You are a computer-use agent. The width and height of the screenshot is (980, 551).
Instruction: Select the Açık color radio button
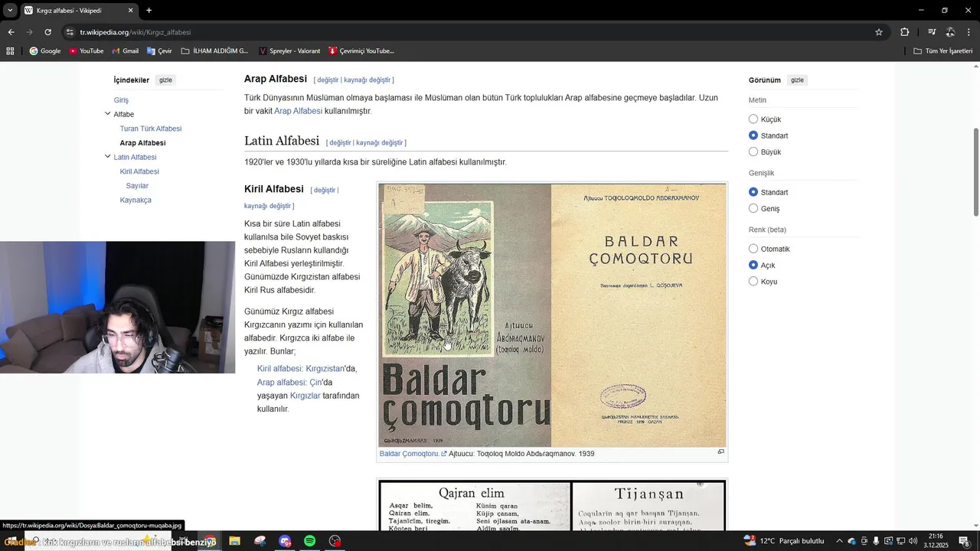click(753, 265)
